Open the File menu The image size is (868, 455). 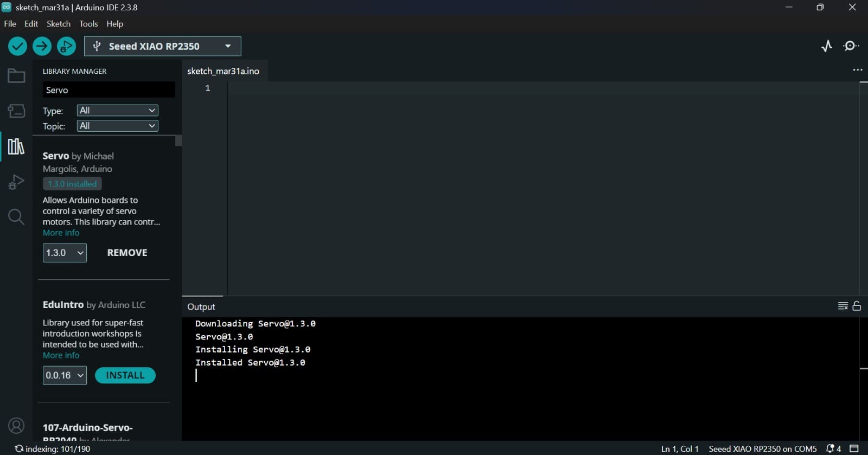tap(10, 24)
